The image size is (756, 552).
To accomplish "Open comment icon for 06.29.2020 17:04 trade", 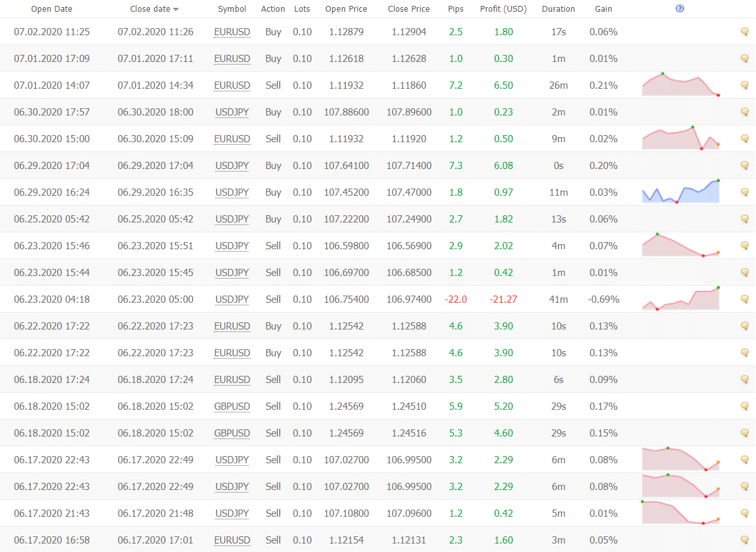I will pos(744,166).
